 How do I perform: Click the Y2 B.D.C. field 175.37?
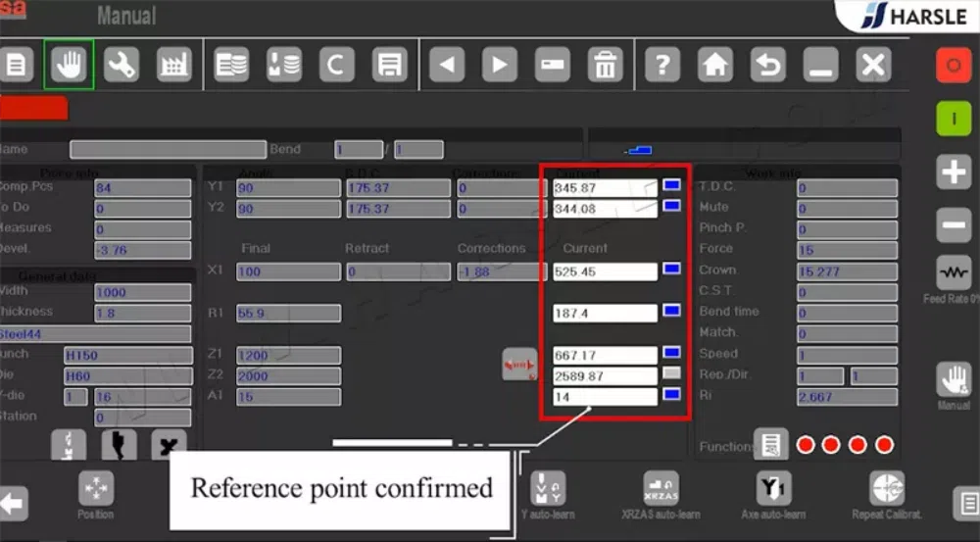pos(398,209)
